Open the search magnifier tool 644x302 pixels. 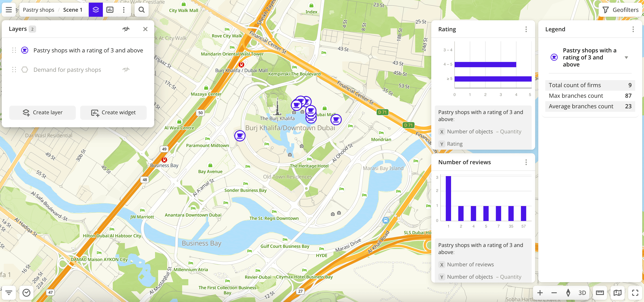pyautogui.click(x=141, y=10)
